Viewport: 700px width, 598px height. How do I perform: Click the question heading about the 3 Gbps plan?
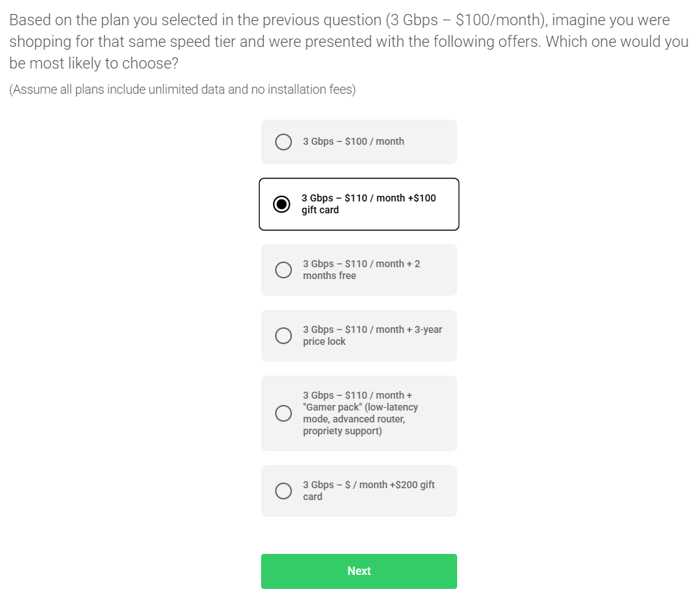pos(349,41)
